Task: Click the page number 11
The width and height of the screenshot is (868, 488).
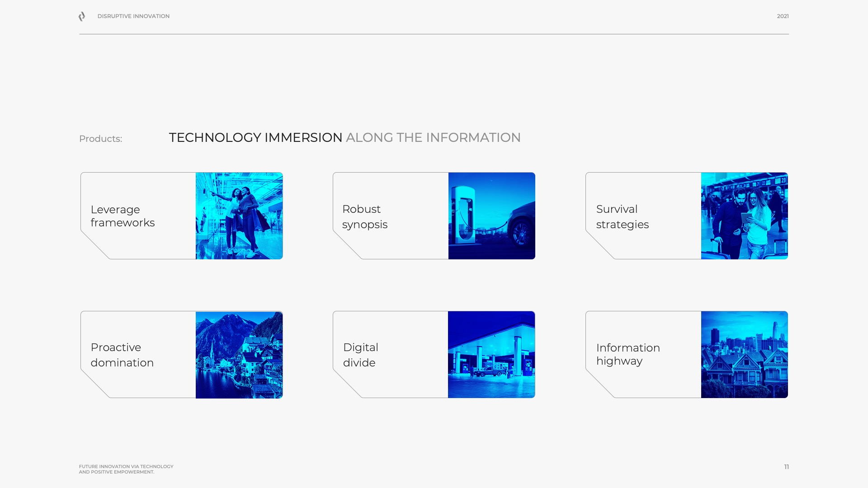Action: [786, 467]
